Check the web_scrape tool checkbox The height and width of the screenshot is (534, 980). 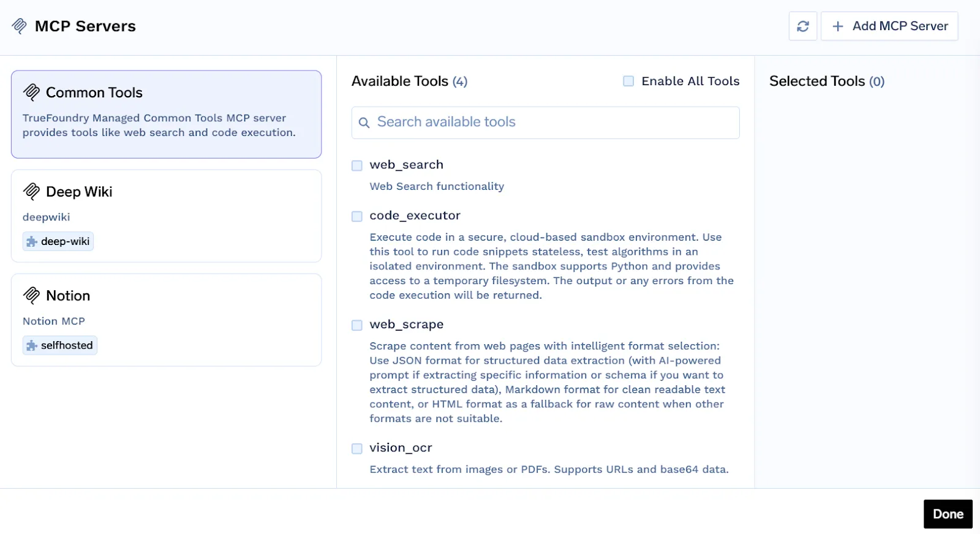357,325
